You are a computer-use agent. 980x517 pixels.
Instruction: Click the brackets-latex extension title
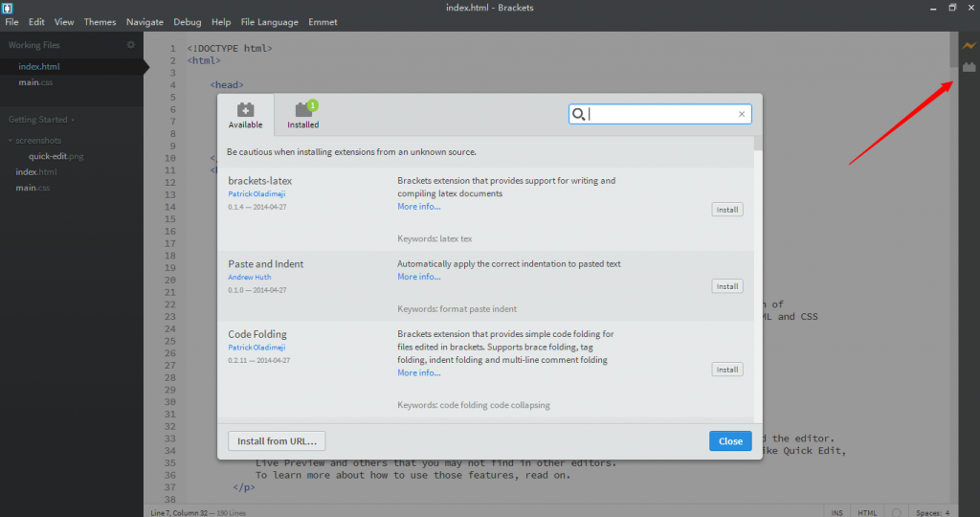coord(260,181)
